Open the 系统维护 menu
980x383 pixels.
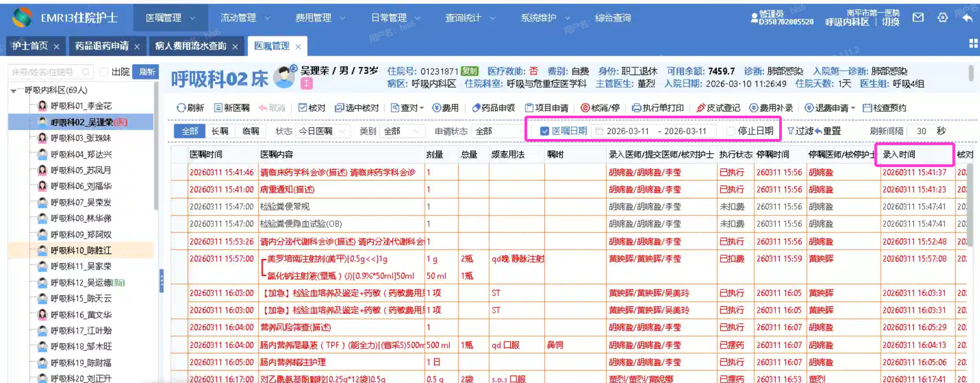545,18
